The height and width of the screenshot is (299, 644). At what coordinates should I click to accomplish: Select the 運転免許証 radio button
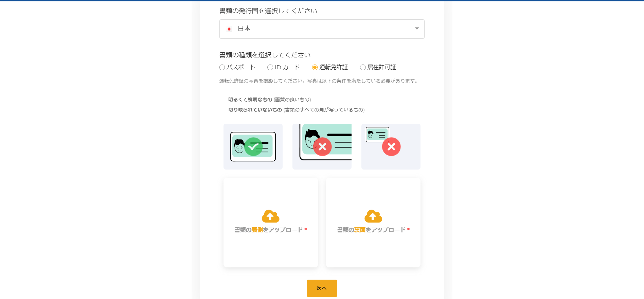(x=315, y=67)
